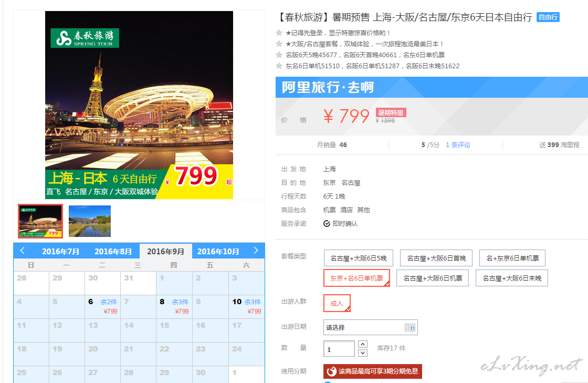Click the 大阪/名古屋套餐 description line

[364, 44]
